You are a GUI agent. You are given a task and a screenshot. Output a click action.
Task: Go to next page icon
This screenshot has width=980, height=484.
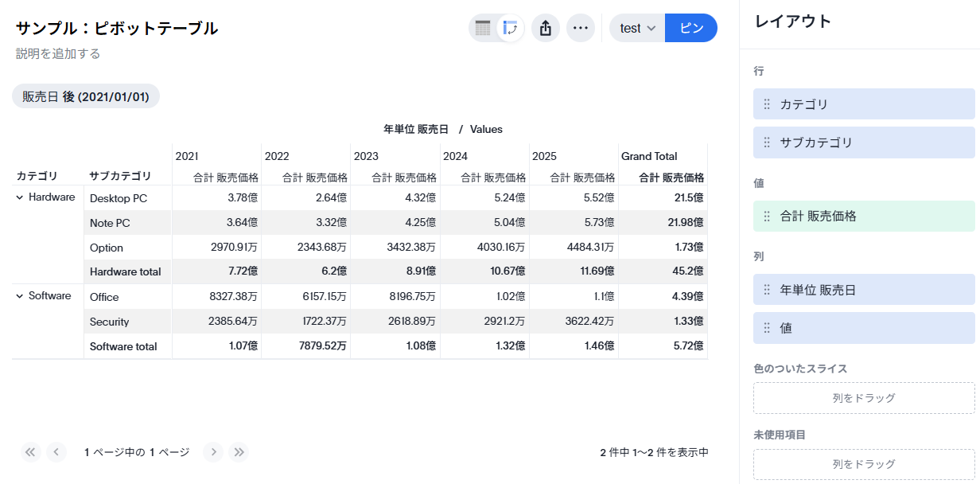(213, 452)
